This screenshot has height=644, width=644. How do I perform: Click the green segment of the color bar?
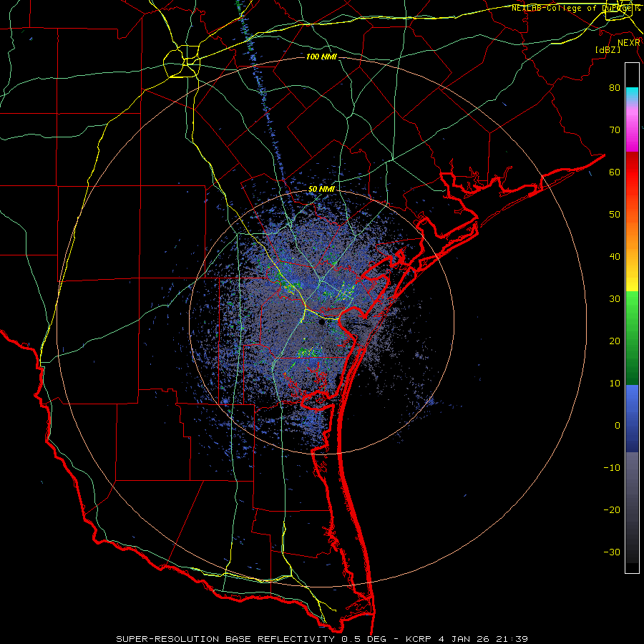click(632, 338)
